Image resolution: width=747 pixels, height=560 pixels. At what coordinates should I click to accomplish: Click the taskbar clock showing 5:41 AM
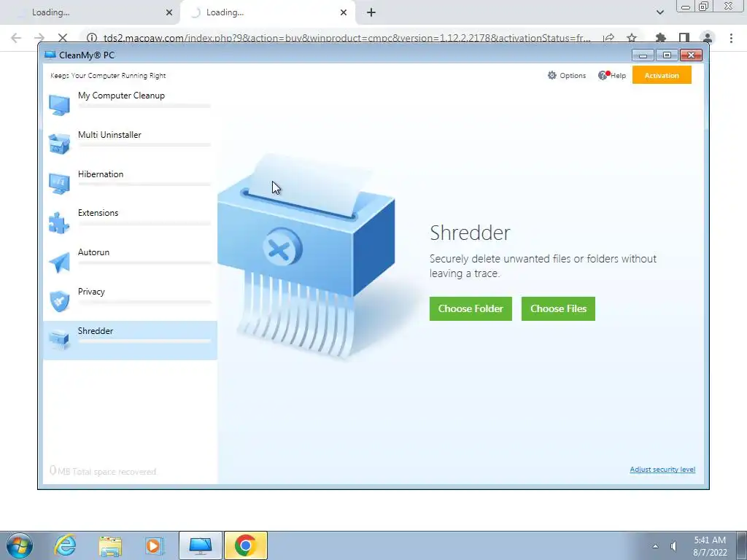click(x=710, y=546)
